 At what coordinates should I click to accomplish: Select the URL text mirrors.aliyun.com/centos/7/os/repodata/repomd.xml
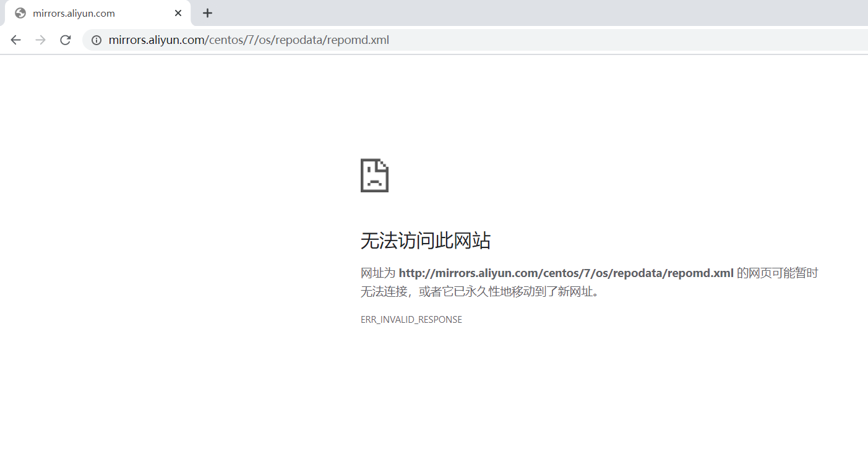(x=249, y=40)
